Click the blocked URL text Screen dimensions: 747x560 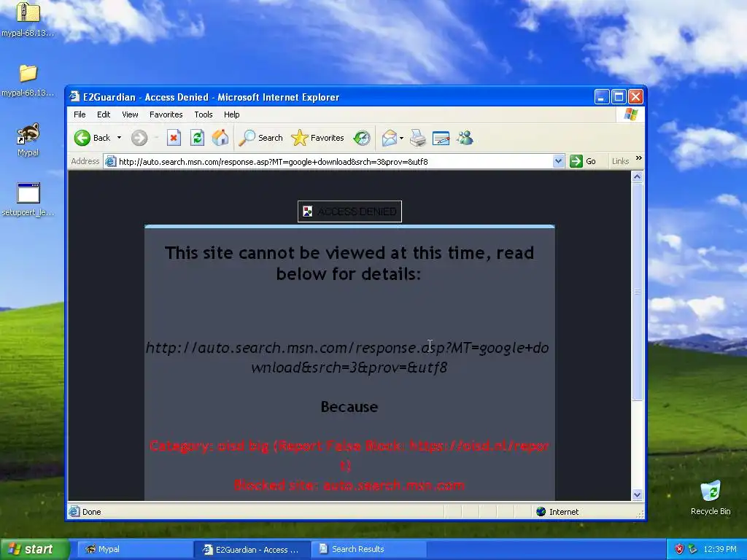point(347,357)
